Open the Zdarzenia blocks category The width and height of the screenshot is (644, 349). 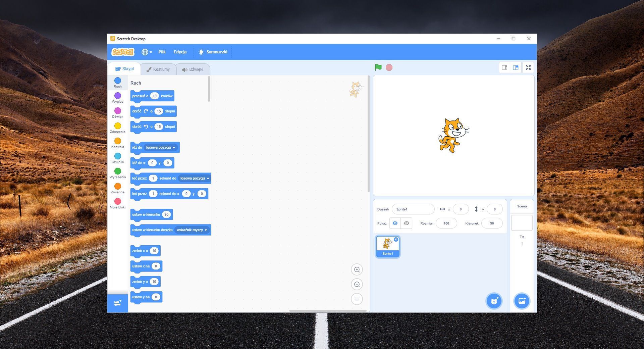[x=118, y=128]
